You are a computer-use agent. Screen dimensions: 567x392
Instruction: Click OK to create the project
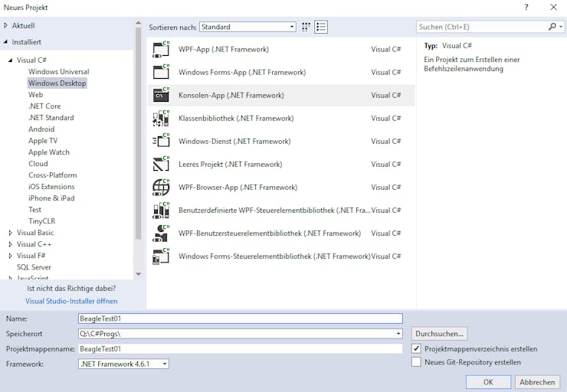point(488,382)
